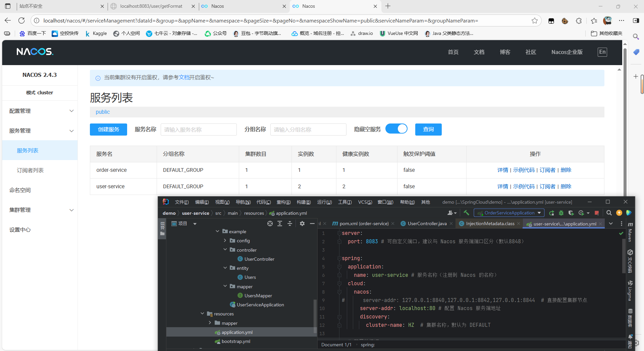Image resolution: width=644 pixels, height=351 pixels.
Task: Click the 创建服务 button
Action: coord(108,130)
